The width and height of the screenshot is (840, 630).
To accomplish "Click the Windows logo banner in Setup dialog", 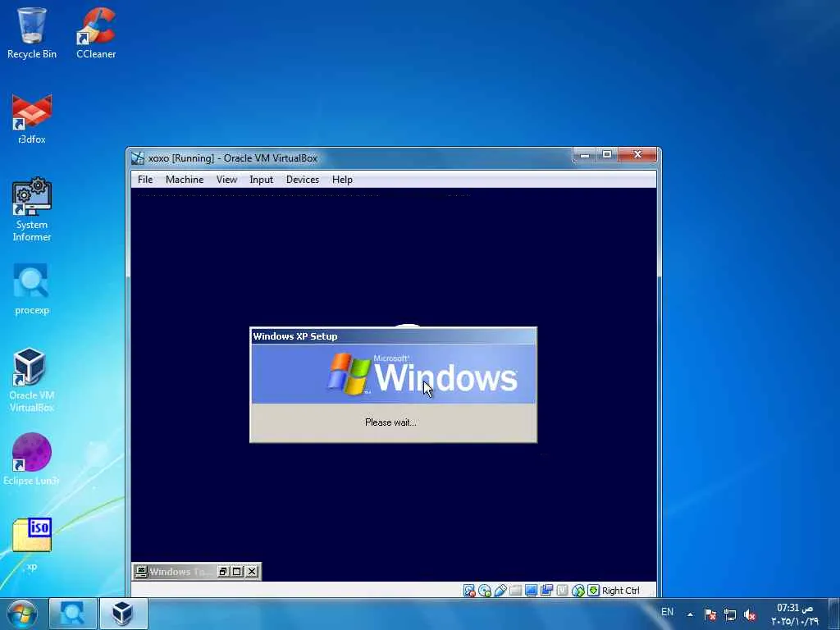I will click(393, 373).
